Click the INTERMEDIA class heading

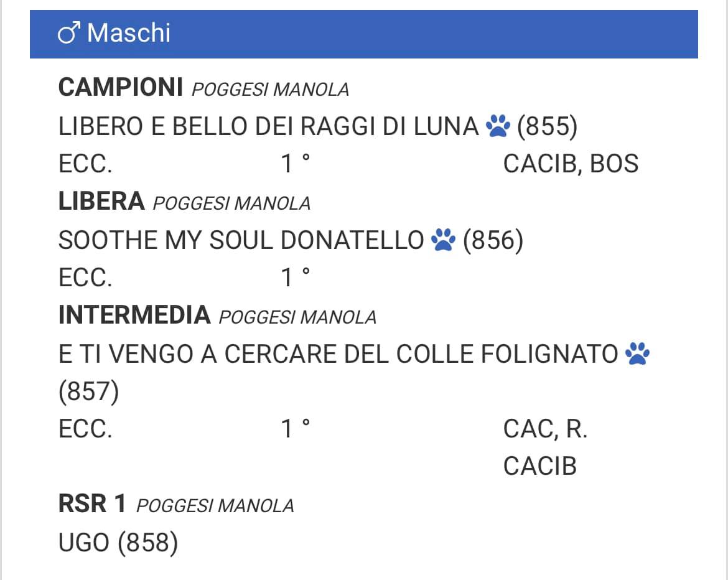click(x=134, y=315)
